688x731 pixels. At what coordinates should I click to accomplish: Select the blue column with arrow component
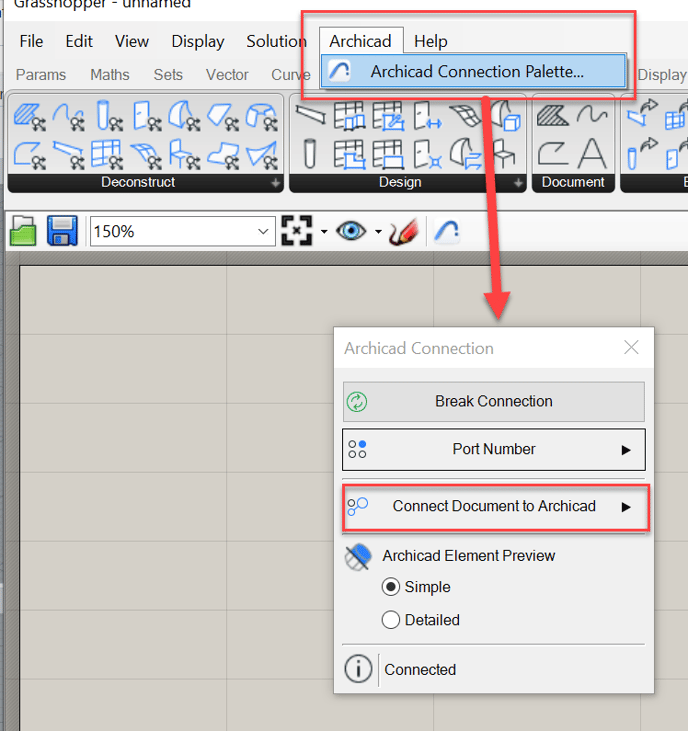coord(642,153)
